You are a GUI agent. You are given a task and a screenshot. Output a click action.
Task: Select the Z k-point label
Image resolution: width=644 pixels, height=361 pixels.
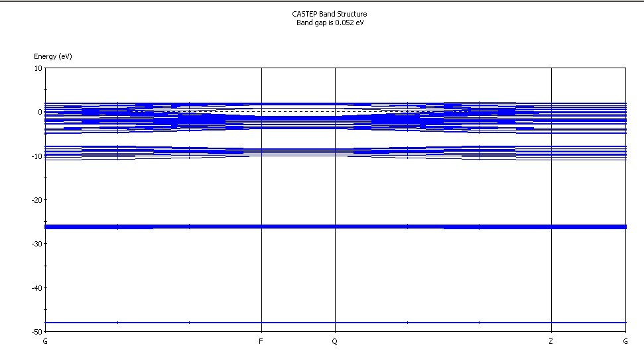pyautogui.click(x=550, y=341)
